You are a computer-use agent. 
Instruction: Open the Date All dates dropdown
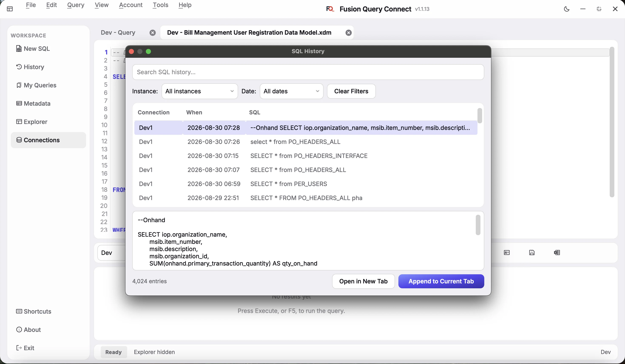[x=291, y=91]
